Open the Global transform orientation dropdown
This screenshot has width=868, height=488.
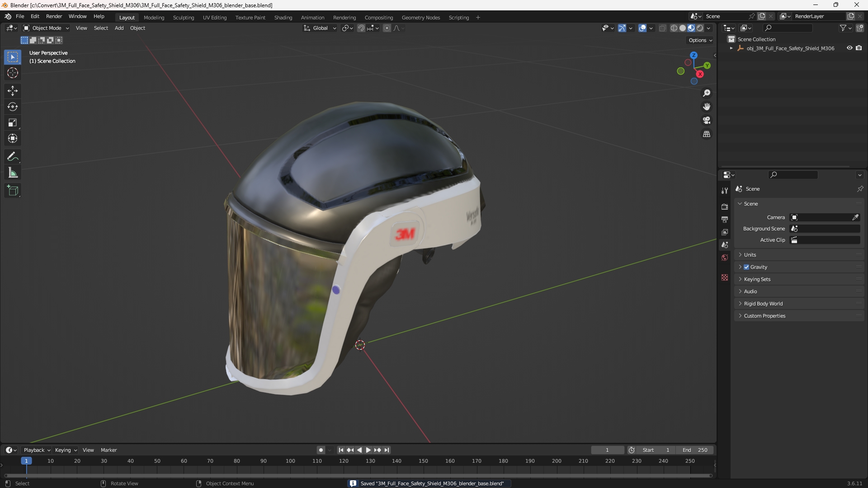(x=320, y=28)
